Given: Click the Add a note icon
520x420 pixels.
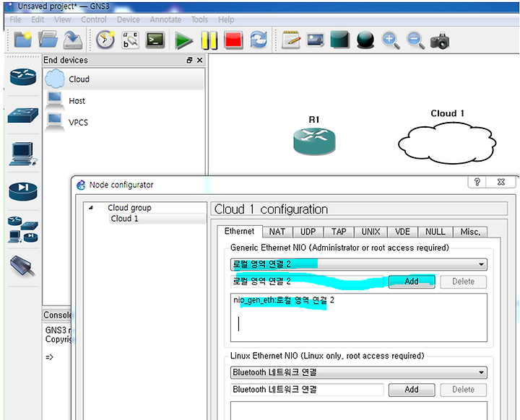Looking at the screenshot, I should [291, 40].
